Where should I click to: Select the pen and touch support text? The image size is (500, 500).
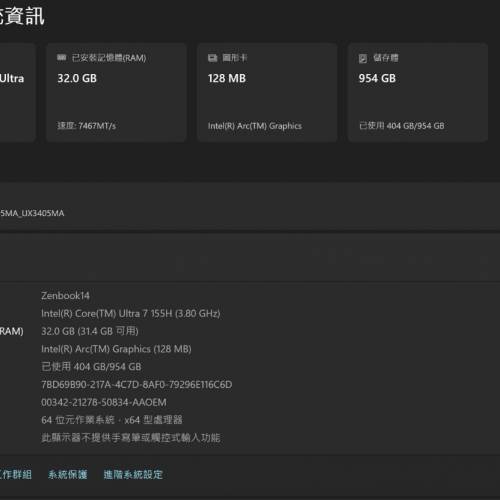(131, 438)
